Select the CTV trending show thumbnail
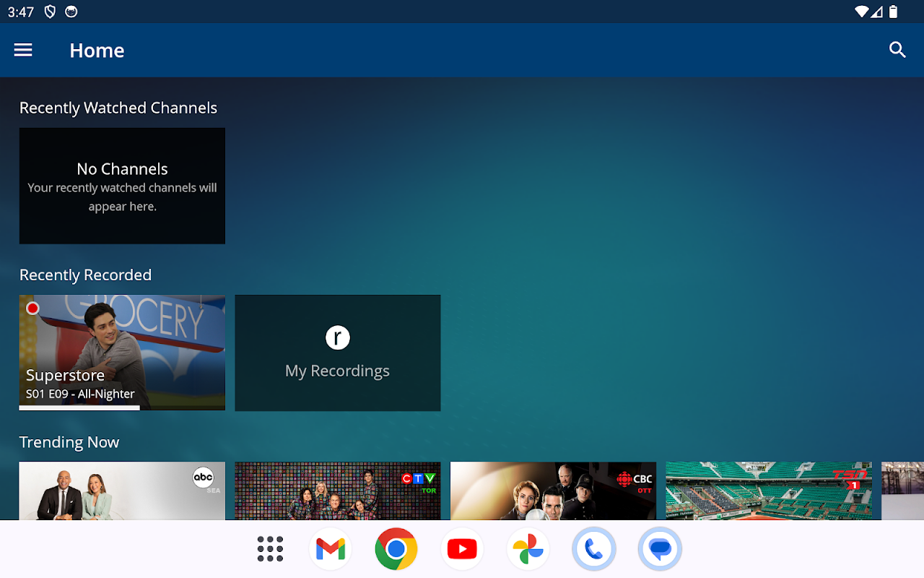This screenshot has height=578, width=924. pyautogui.click(x=337, y=491)
